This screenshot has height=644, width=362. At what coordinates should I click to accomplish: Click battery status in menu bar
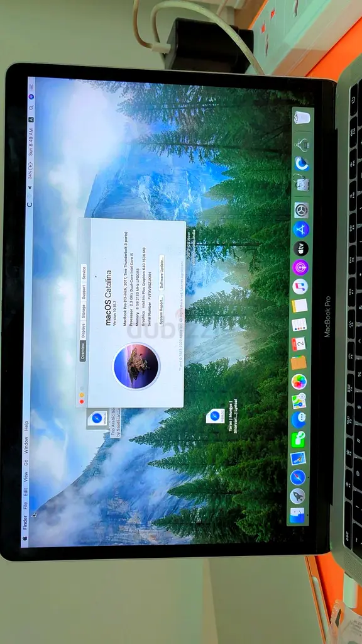pyautogui.click(x=30, y=170)
